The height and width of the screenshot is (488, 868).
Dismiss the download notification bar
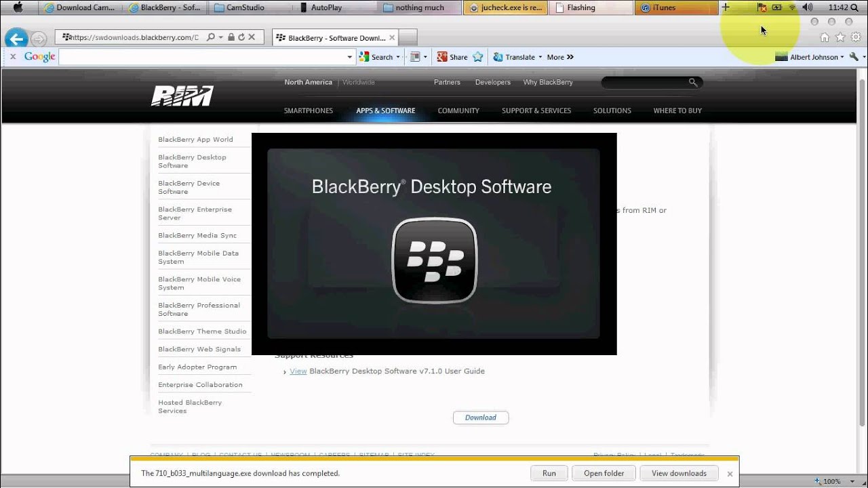[730, 474]
